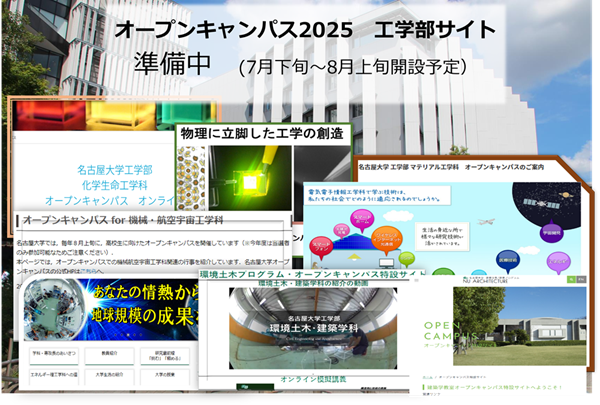
Task: Click the 環境土木・建築学科の紹介の動画 caption
Action: [313, 283]
